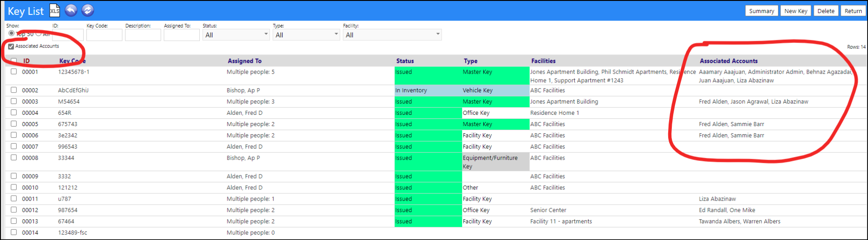This screenshot has height=240, width=868.
Task: Tick the checkbox for key 00002
Action: pos(14,90)
